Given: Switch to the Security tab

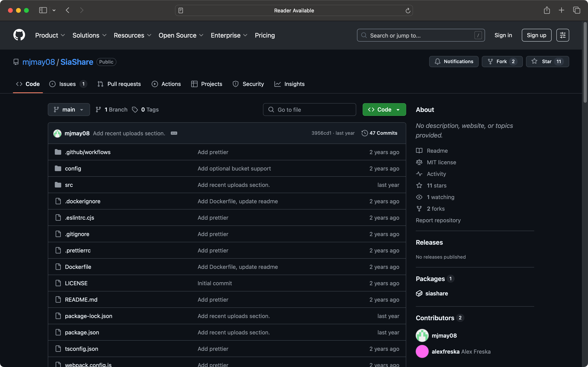Looking at the screenshot, I should (248, 84).
